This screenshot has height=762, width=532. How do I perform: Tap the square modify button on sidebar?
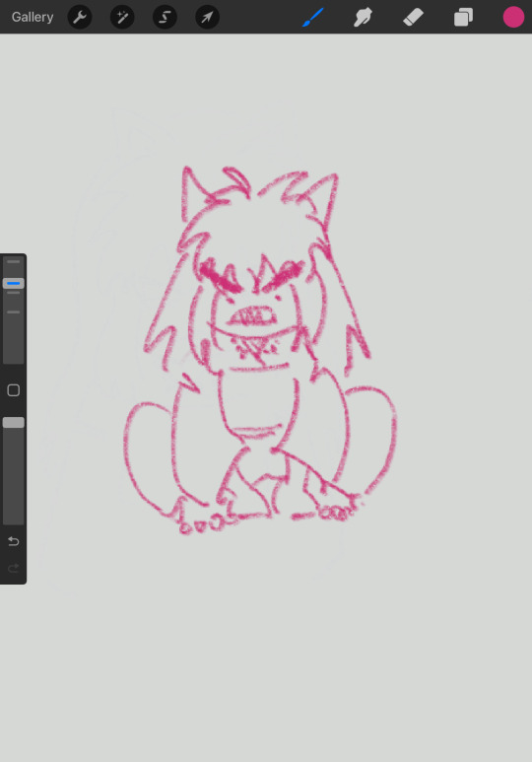(x=14, y=390)
